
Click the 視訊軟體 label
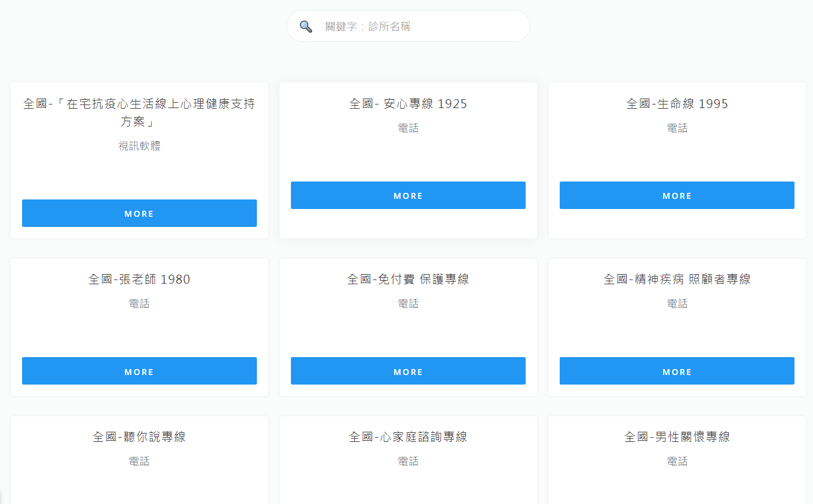click(139, 146)
